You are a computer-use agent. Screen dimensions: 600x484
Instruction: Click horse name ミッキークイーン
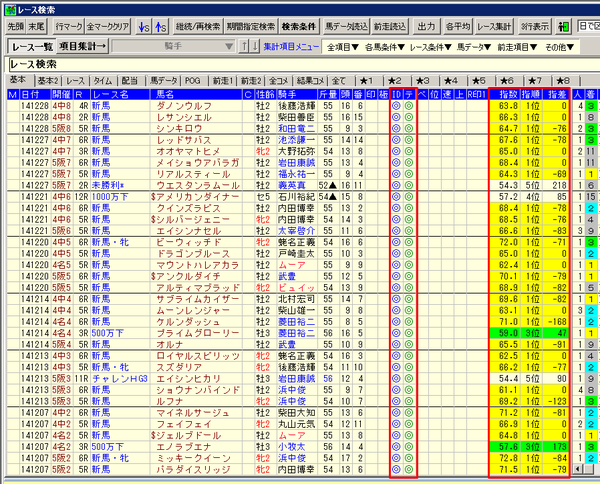click(193, 458)
